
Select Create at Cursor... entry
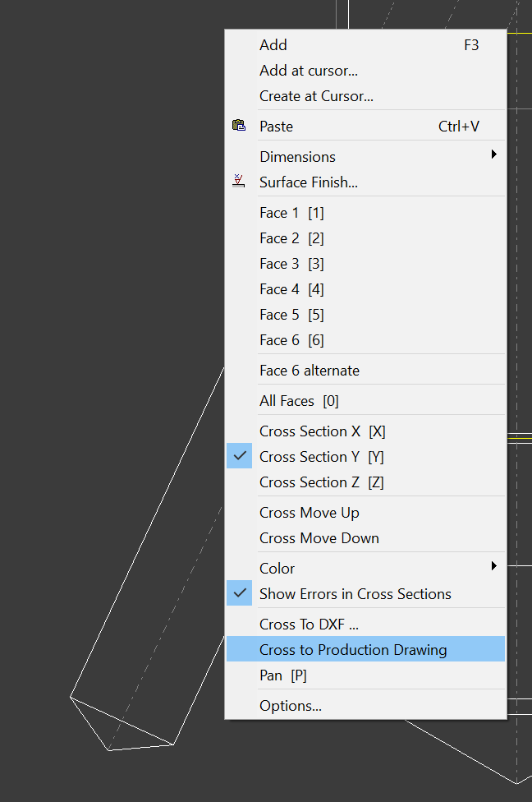365,96
